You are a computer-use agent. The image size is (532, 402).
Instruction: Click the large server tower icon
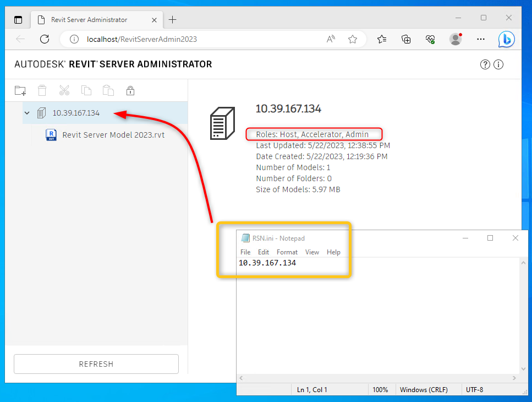(223, 123)
